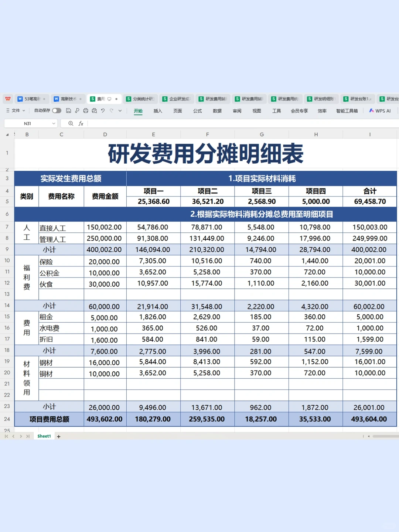Viewport: 399px width, 532px height.
Task: Click the fx insert function icon
Action: [x=81, y=123]
